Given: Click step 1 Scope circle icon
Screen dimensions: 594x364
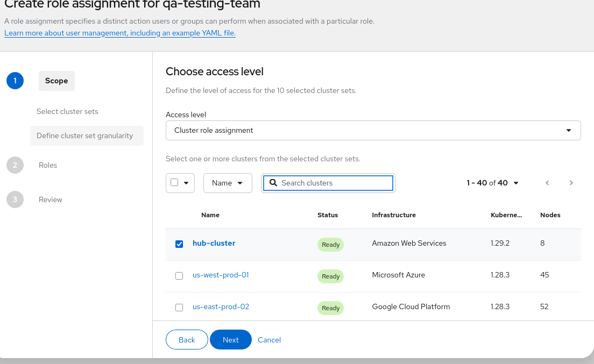Looking at the screenshot, I should point(15,81).
